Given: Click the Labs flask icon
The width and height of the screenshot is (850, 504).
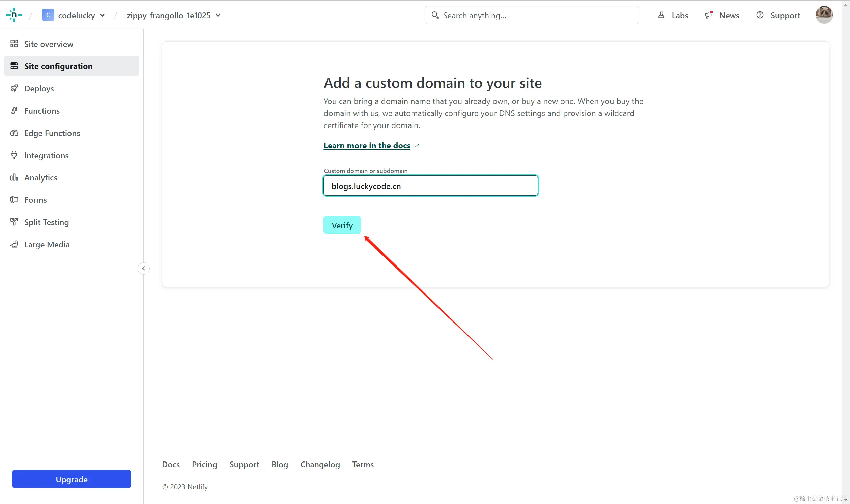Looking at the screenshot, I should [661, 15].
